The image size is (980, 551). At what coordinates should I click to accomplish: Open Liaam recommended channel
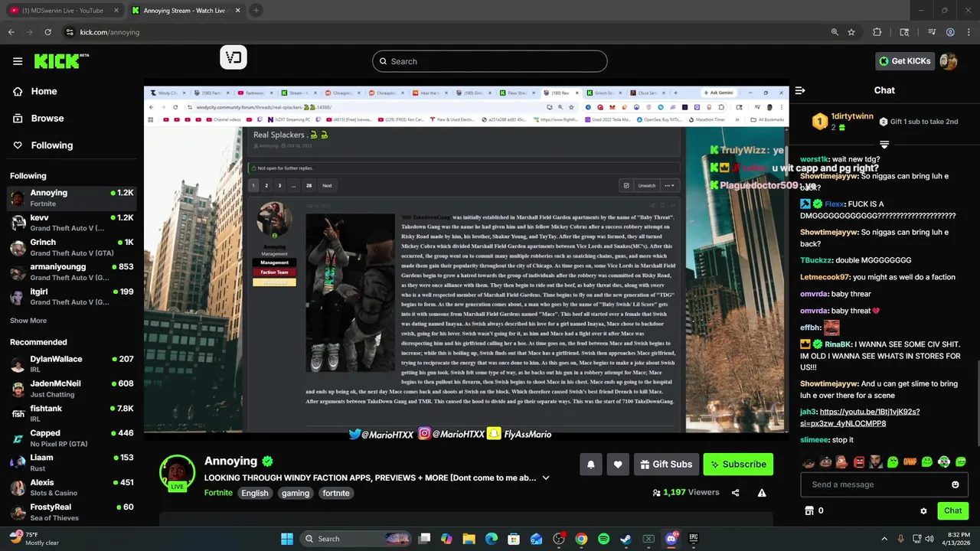tap(70, 462)
